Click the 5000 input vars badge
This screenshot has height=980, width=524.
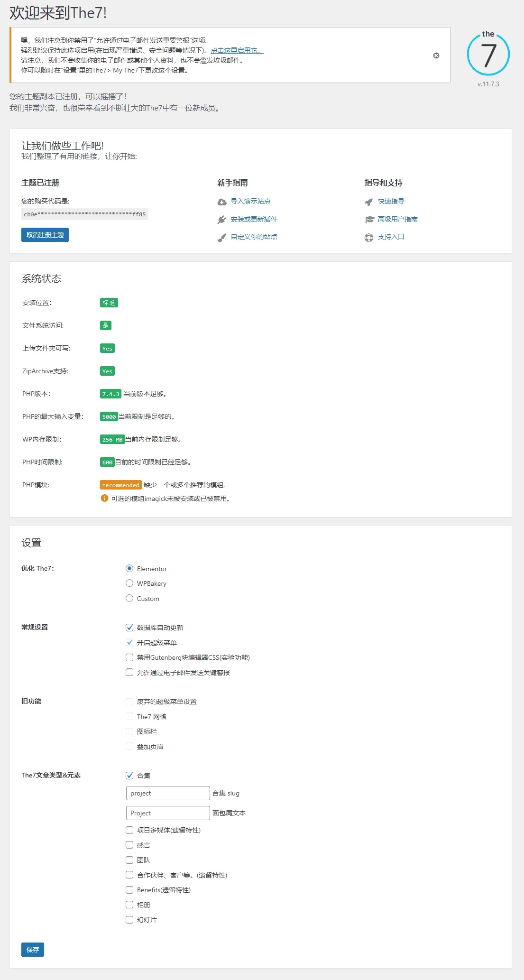(x=109, y=416)
